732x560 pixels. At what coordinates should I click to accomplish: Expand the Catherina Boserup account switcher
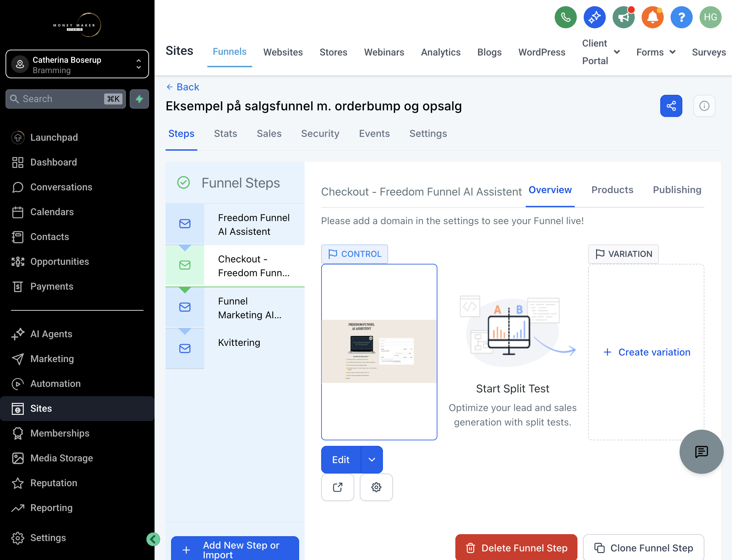pos(77,64)
